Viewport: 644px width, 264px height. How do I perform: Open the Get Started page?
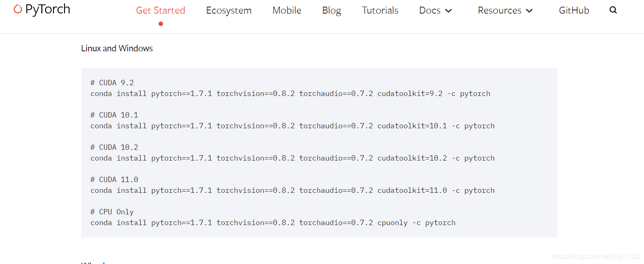point(161,10)
